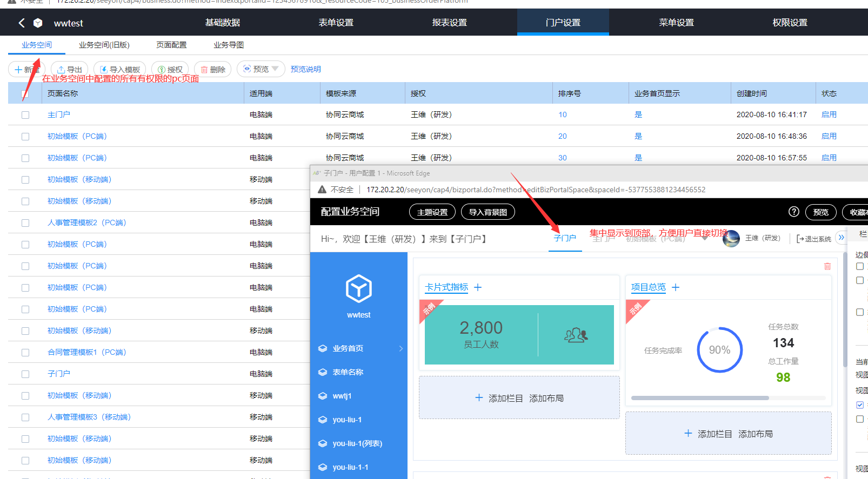Image resolution: width=868 pixels, height=479 pixels.
Task: Open the 预览说明 link
Action: (x=306, y=69)
